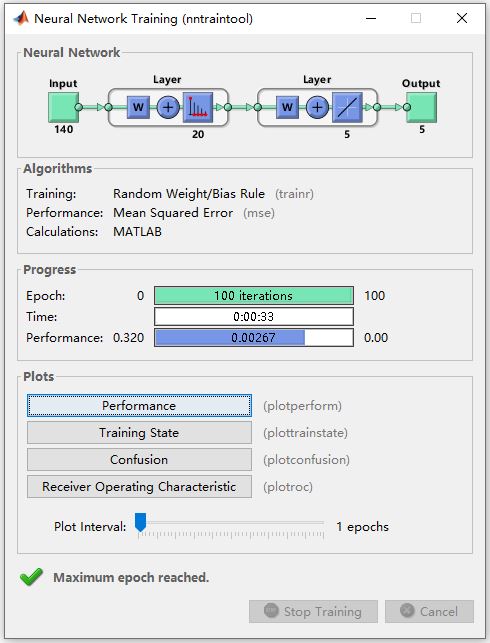The height and width of the screenshot is (643, 490).
Task: Click the linear transfer function icon
Action: [347, 107]
